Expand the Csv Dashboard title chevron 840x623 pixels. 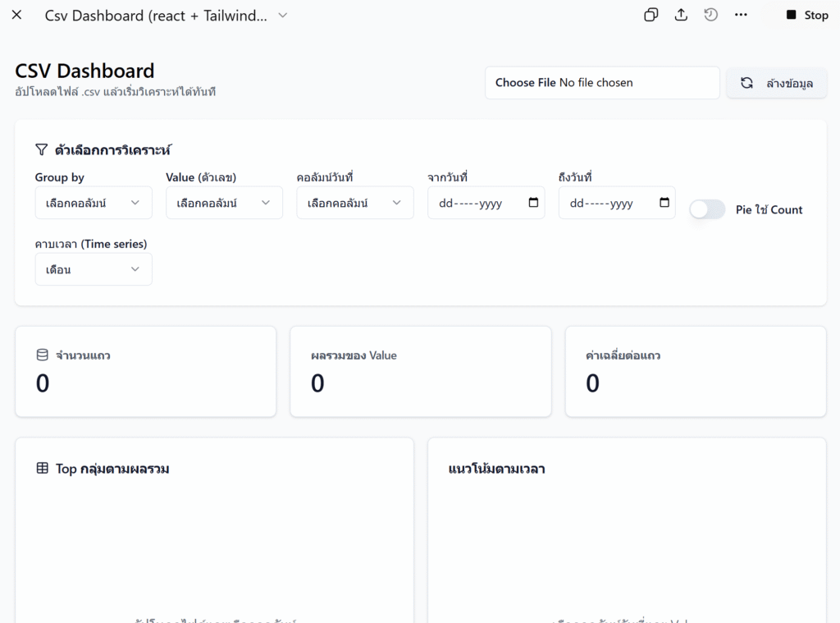click(283, 15)
